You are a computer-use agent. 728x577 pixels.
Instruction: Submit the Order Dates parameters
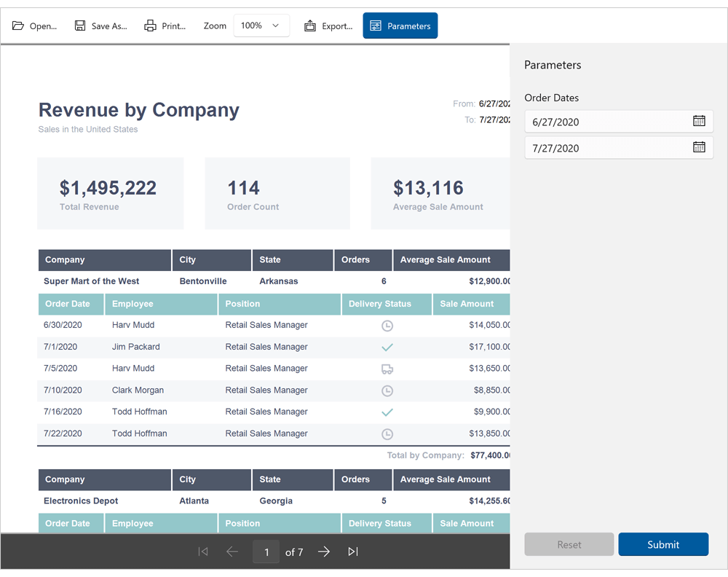click(x=662, y=544)
